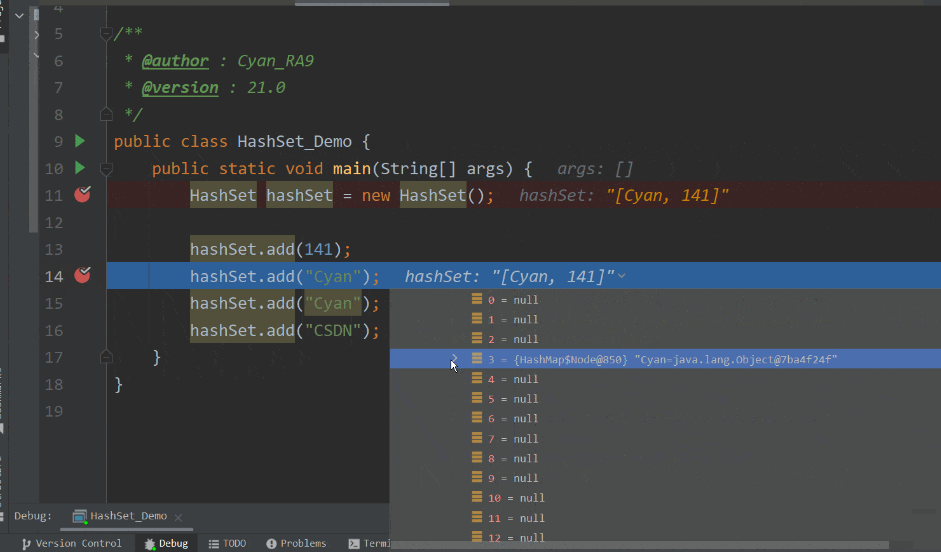Run HashSet_Demo class from line 9 gutter
Viewport: 941px width, 552px height.
point(80,141)
